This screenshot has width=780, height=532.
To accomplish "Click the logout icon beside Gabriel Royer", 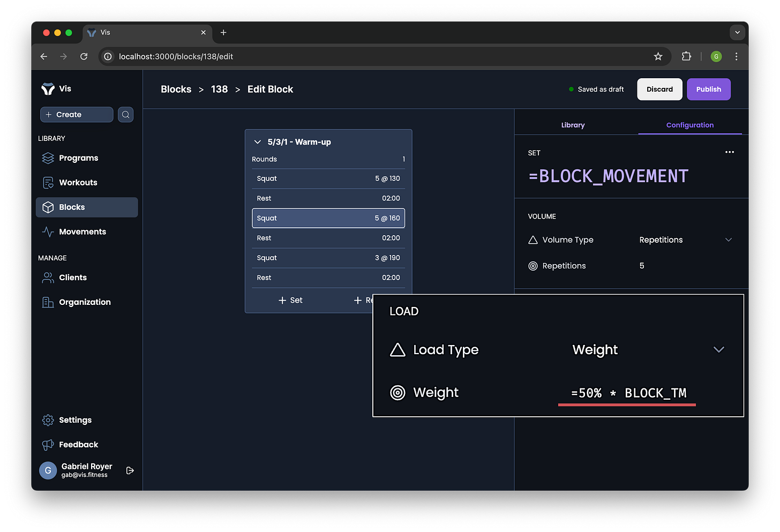I will click(x=130, y=470).
